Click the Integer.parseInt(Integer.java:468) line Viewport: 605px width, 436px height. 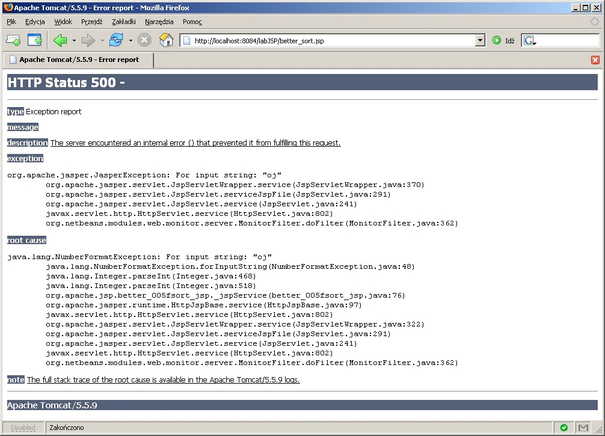point(151,276)
